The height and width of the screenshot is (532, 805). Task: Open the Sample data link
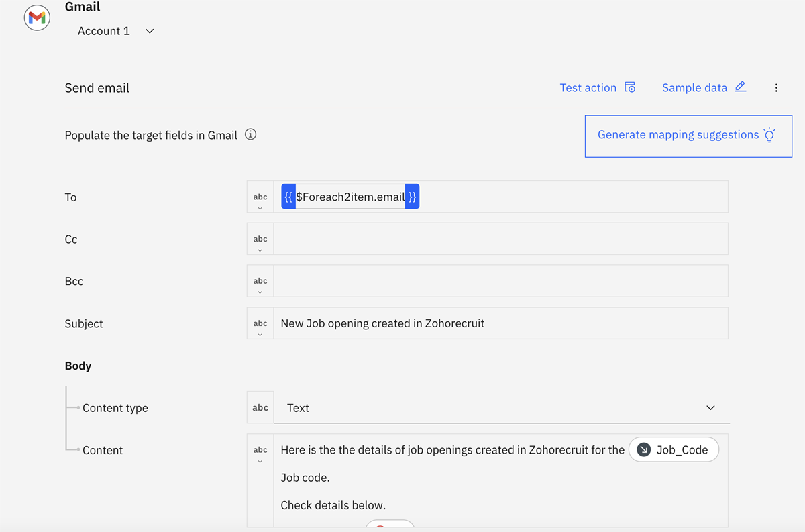pyautogui.click(x=694, y=87)
